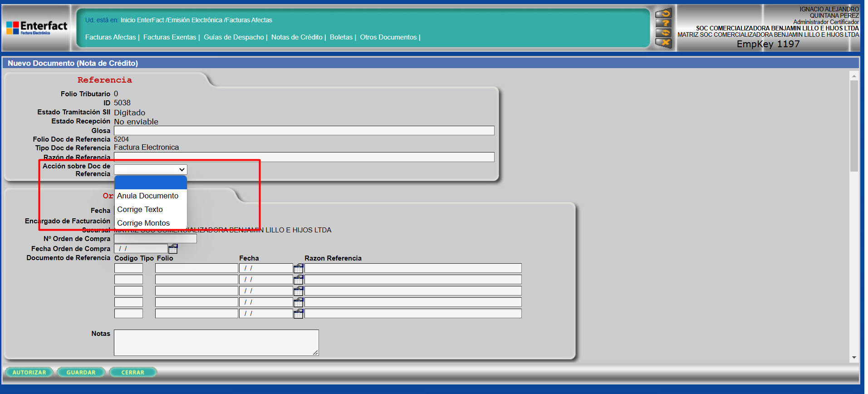
Task: Open calendar icon in third reference row
Action: click(298, 291)
